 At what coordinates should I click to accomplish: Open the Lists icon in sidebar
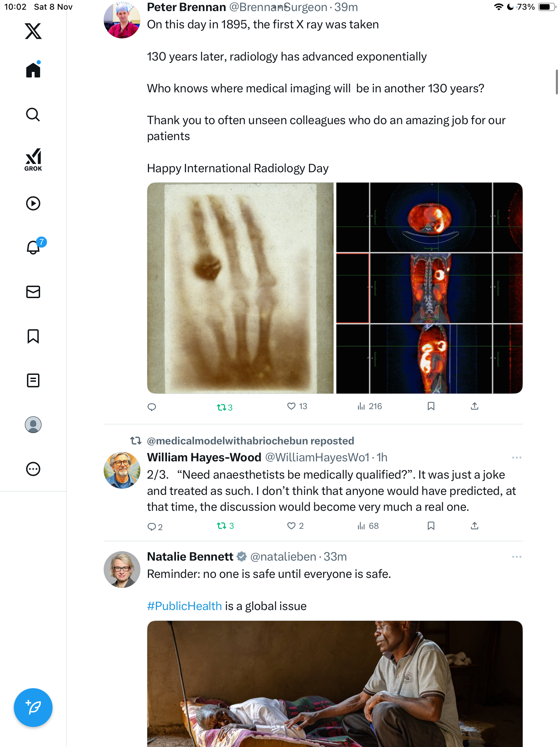33,380
